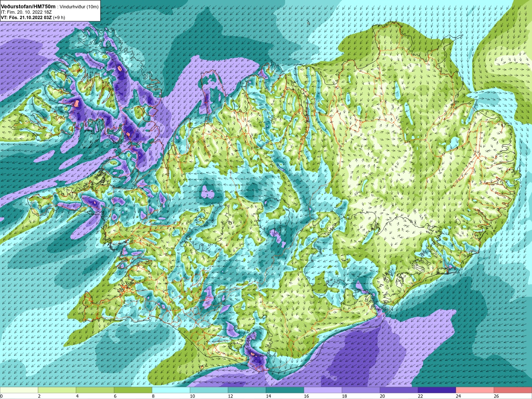Image resolution: width=532 pixels, height=399 pixels.
Task: Click the "Veðurstofan/HM750m" title text
Action: pyautogui.click(x=28, y=6)
